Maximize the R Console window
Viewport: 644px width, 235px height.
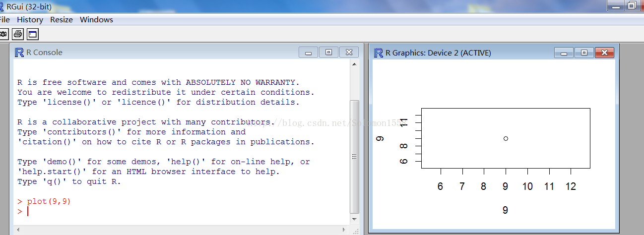coord(328,52)
